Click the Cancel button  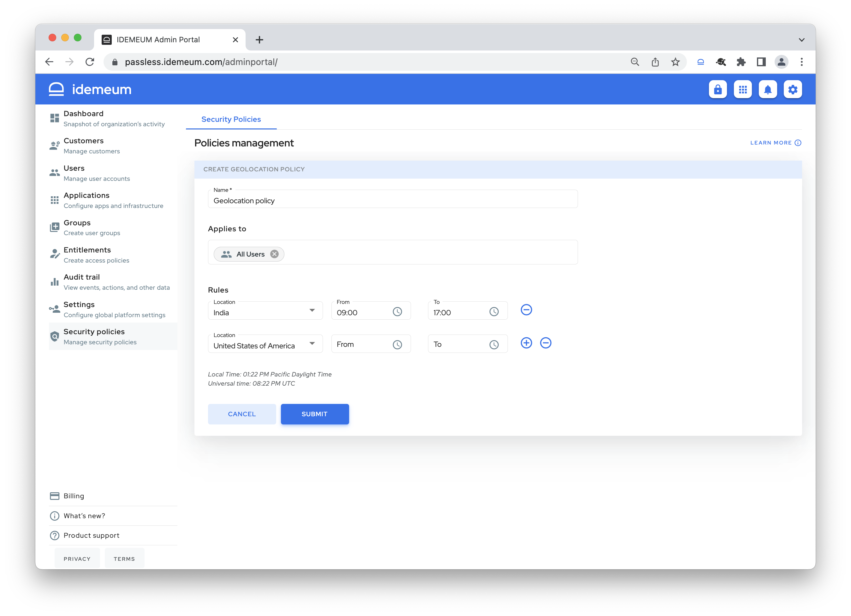pyautogui.click(x=242, y=414)
